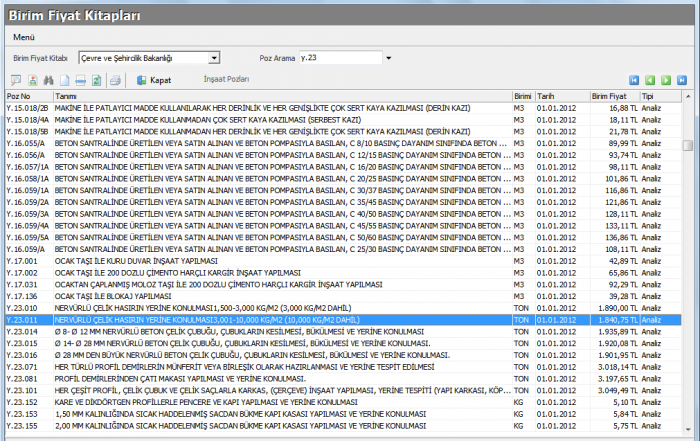Sort by the Poz No column header
This screenshot has width=700, height=441.
(x=20, y=96)
